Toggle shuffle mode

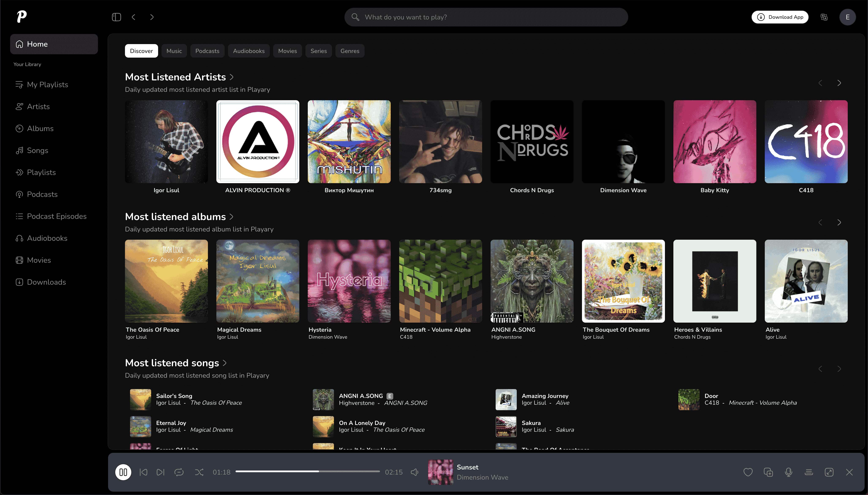[199, 472]
